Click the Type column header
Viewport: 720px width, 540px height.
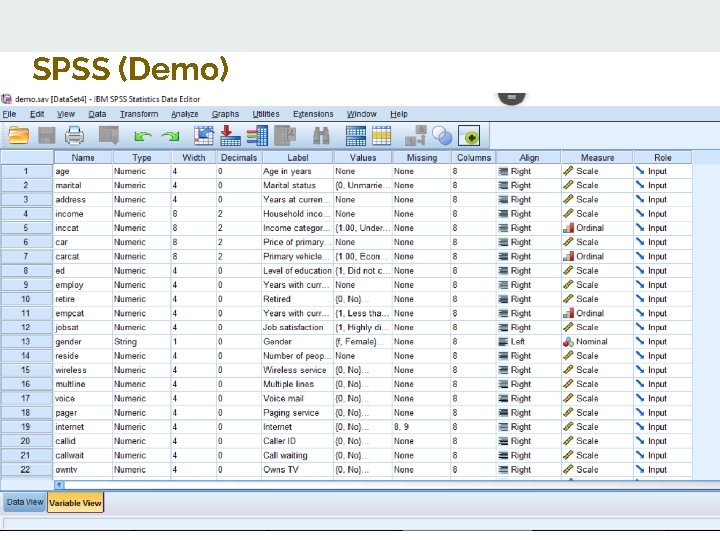[141, 158]
